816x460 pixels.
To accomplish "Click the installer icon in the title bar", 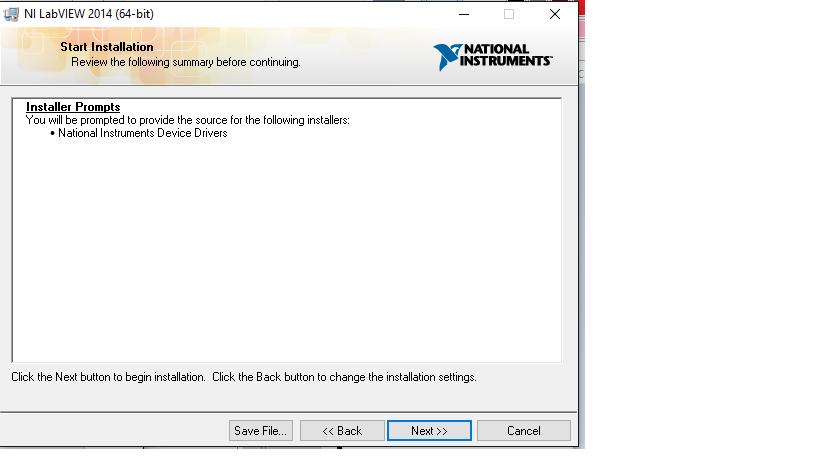I will coord(11,14).
